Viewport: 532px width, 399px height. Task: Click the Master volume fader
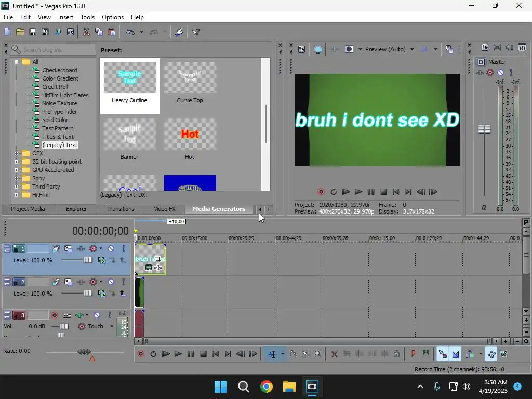pos(484,129)
